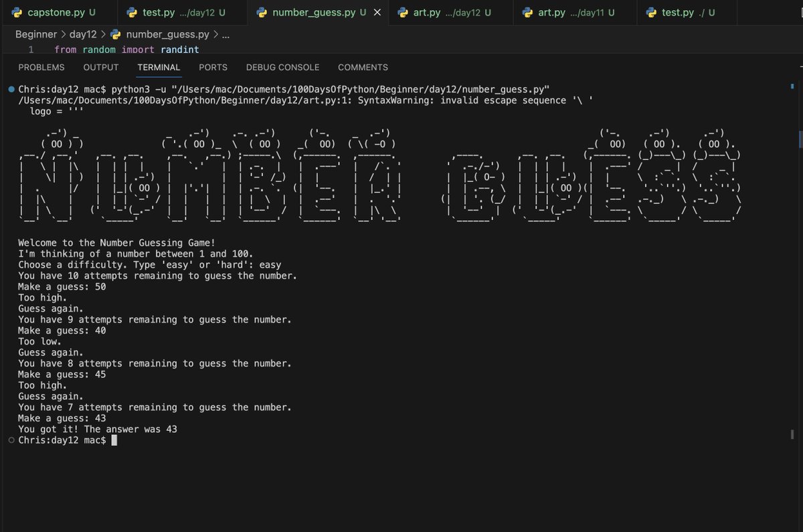Click 'You got it! The answer was 43'
The image size is (803, 532).
pos(98,430)
